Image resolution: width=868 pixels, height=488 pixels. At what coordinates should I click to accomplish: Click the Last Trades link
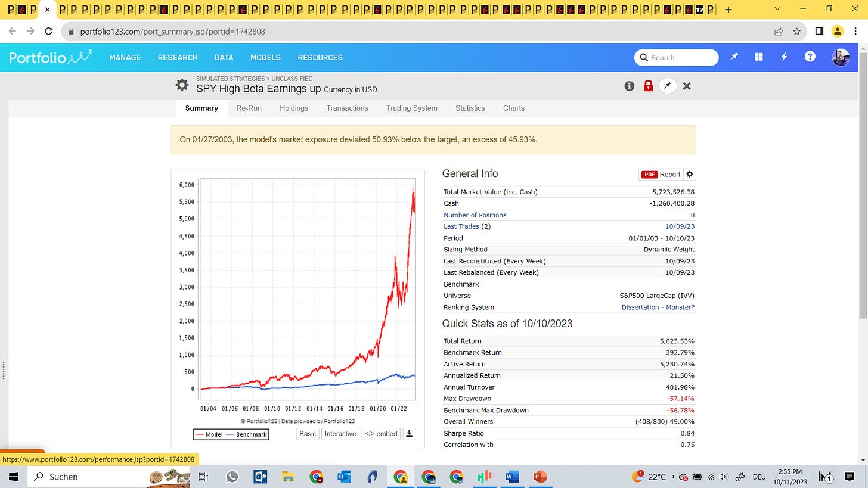click(461, 226)
